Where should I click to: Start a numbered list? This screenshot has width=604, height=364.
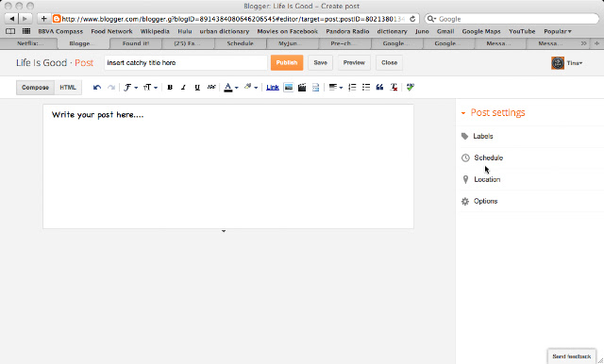click(352, 88)
